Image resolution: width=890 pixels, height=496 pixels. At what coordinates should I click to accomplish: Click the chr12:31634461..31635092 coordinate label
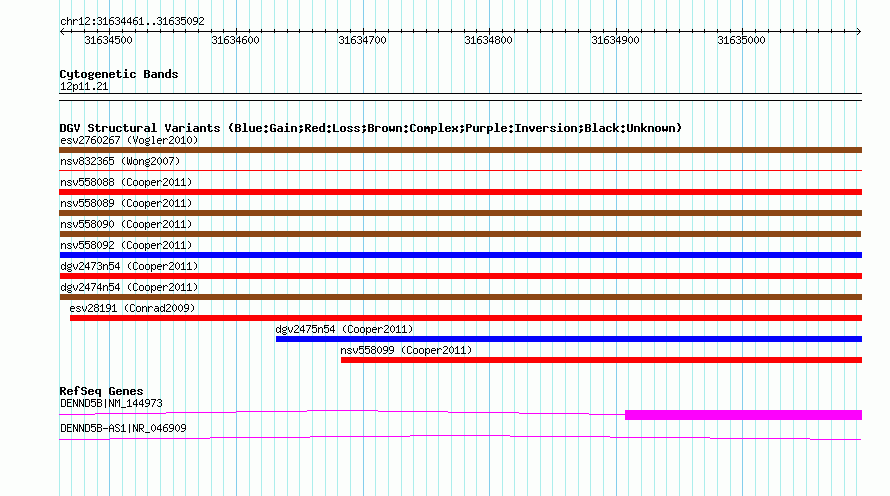[132, 21]
